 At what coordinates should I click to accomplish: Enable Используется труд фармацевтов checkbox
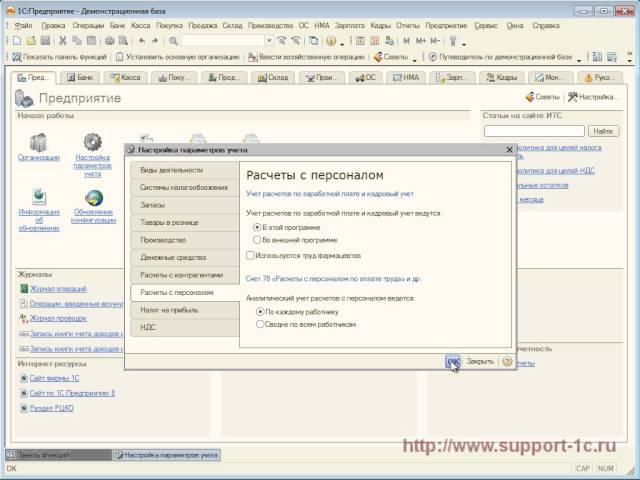pos(250,256)
